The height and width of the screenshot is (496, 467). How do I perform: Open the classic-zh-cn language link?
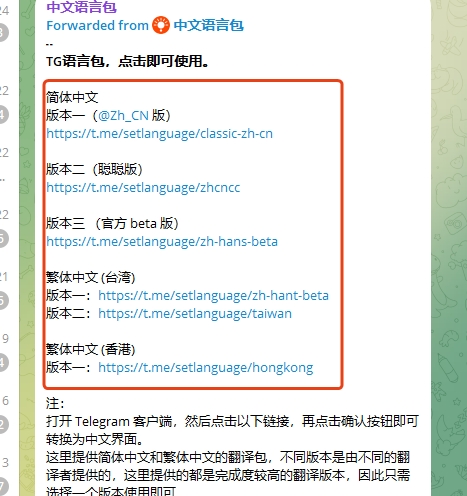pos(159,134)
